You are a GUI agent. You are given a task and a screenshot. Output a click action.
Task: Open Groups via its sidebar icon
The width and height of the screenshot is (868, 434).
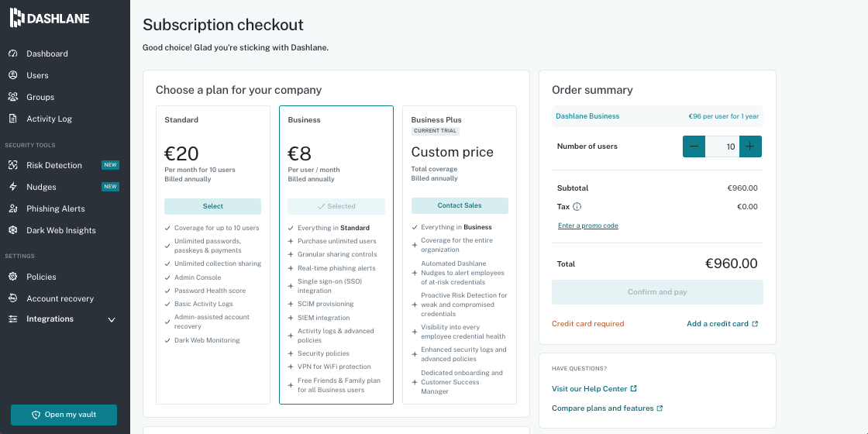(12, 97)
